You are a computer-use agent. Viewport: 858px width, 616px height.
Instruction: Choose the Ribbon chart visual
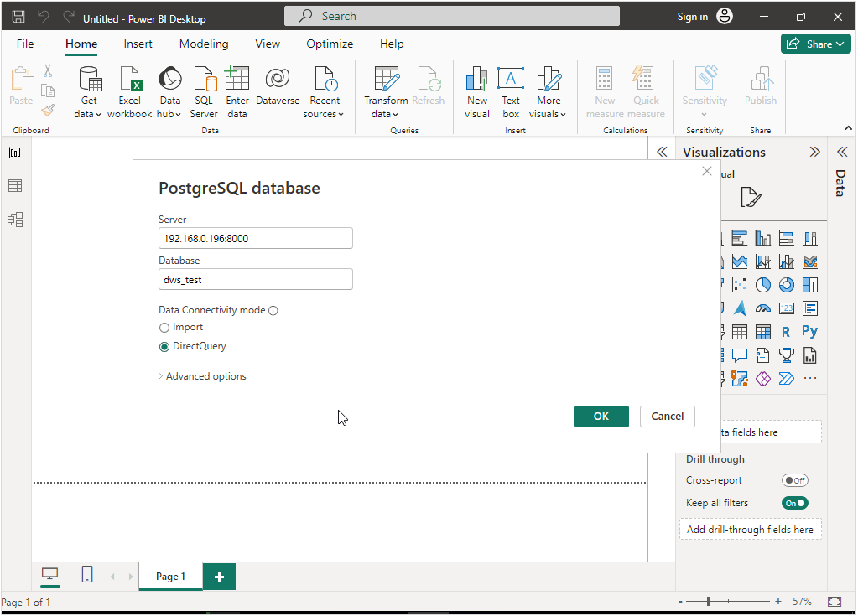coord(810,261)
